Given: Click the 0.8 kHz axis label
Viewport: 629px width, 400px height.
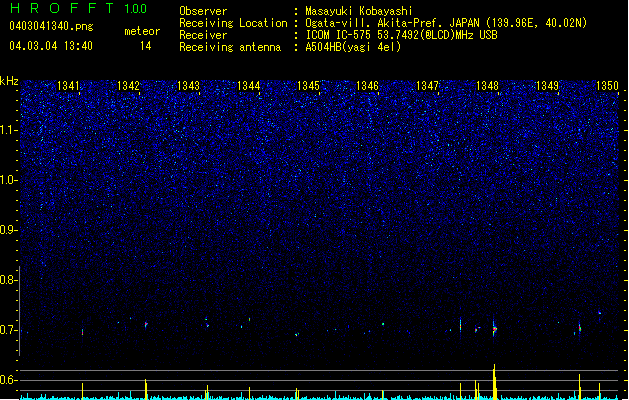Looking at the screenshot, I should [x=9, y=280].
